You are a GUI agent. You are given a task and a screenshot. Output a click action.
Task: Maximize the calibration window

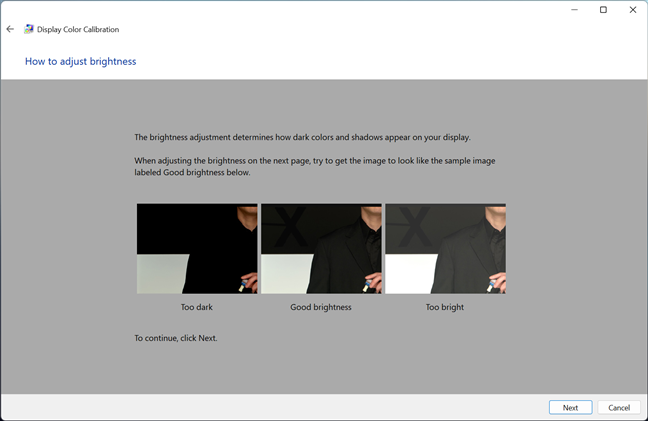(603, 10)
